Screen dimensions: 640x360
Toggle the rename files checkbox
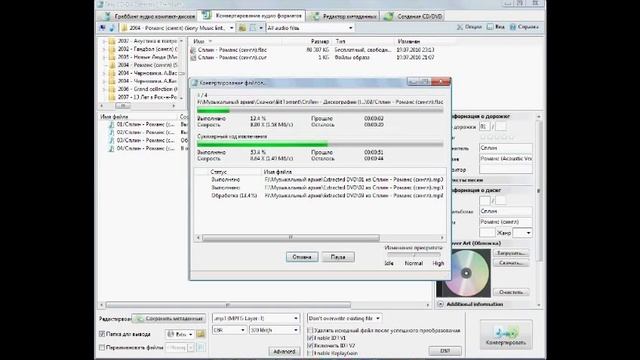[102, 347]
